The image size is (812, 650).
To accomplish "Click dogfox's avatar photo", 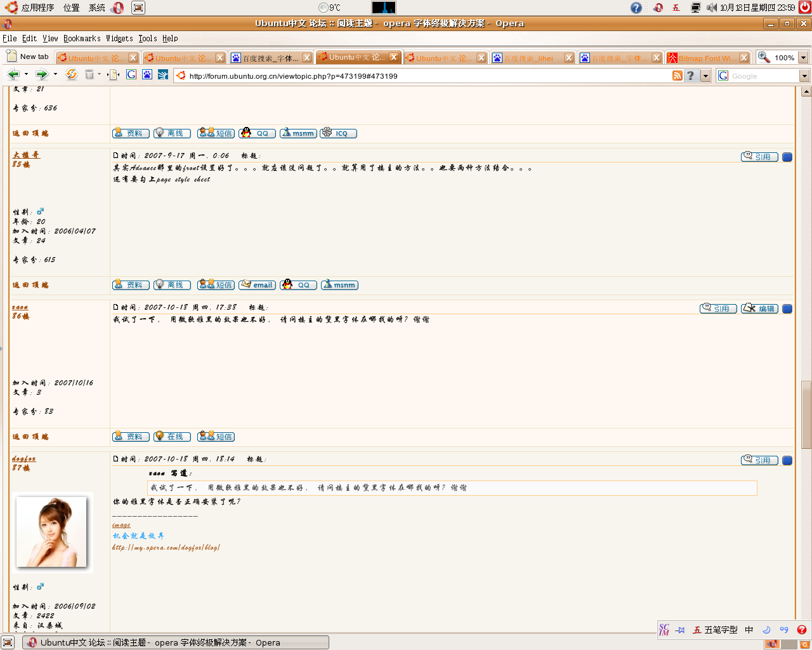I will (x=51, y=532).
